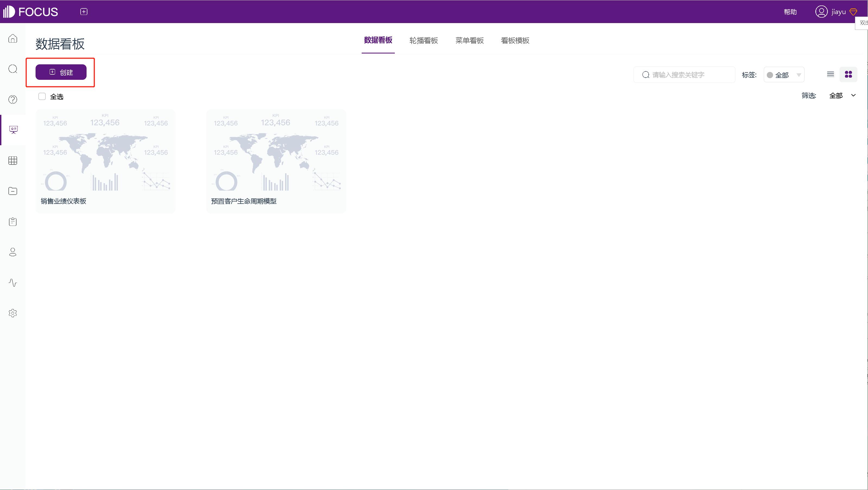
Task: Open the activity pulse icon in sidebar
Action: click(12, 283)
